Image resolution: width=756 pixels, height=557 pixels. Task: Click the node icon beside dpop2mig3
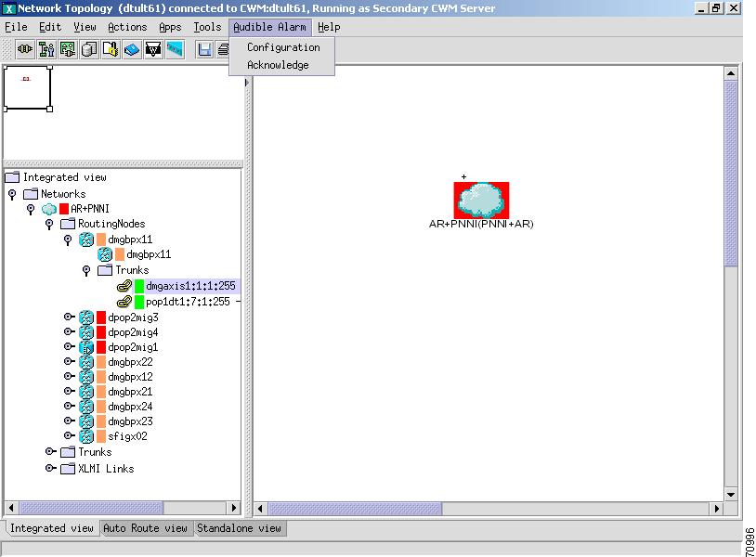(x=86, y=317)
